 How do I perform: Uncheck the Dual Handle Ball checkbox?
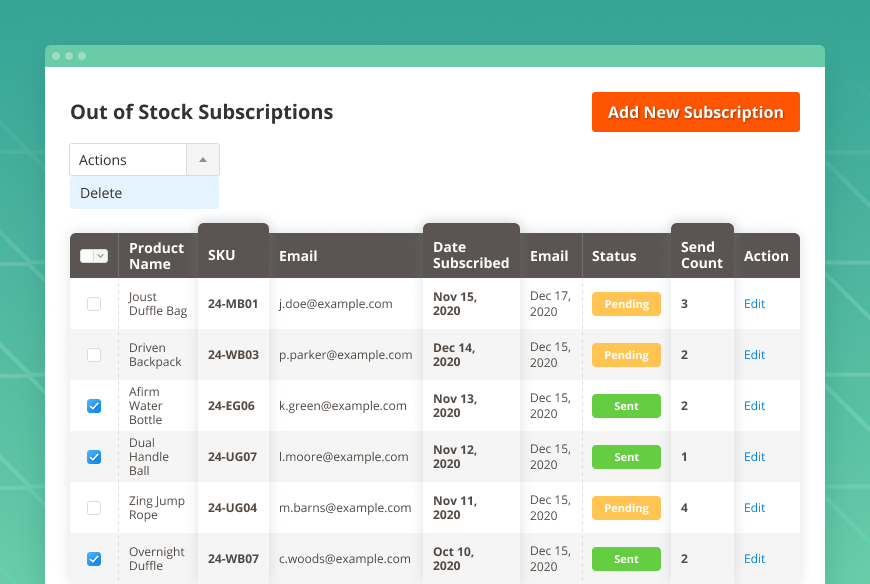tap(93, 456)
